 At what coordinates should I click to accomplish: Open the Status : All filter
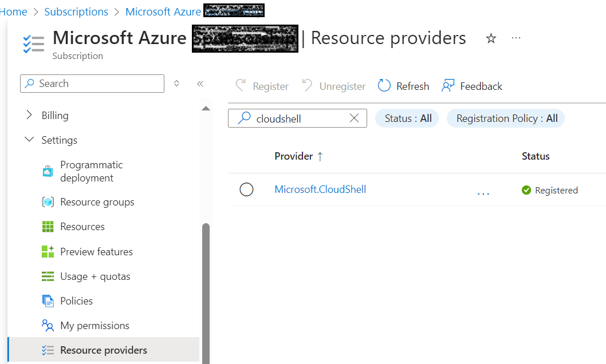pyautogui.click(x=407, y=118)
